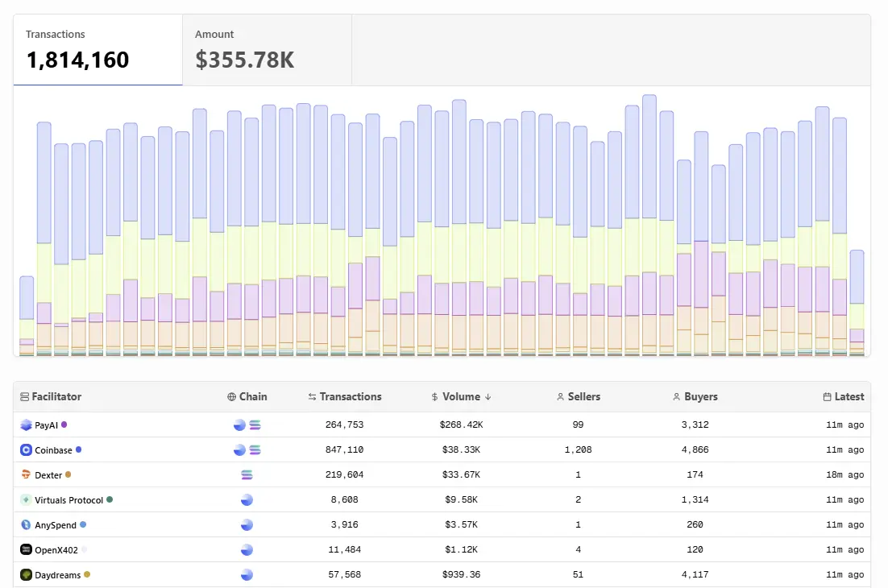Click the leftmost bar in the chart
This screenshot has height=588, width=888.
coord(27,316)
